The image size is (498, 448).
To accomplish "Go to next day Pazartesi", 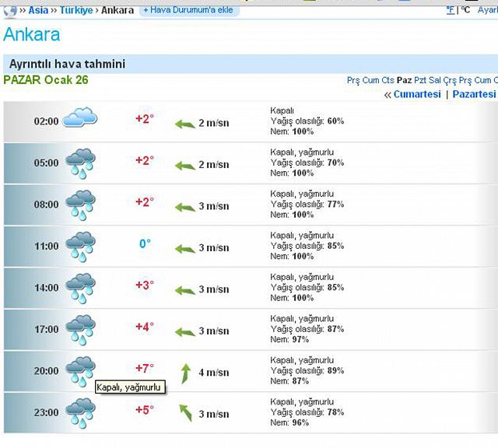I will pos(474,94).
